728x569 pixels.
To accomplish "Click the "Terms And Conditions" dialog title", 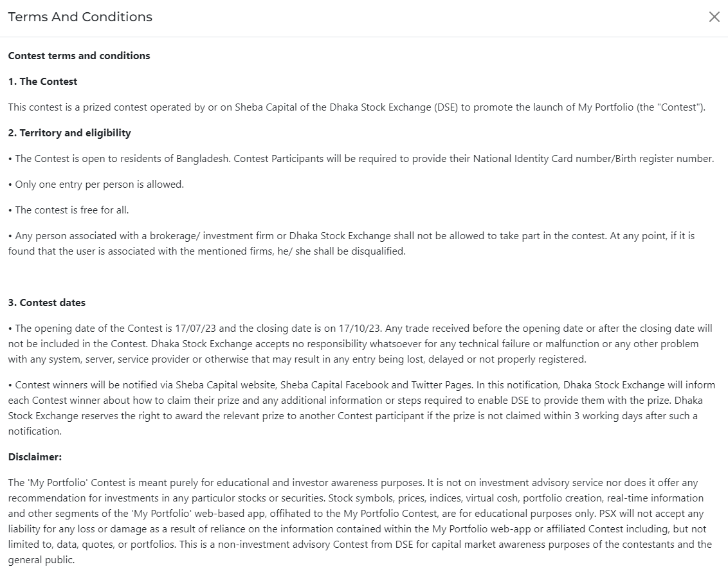I will pyautogui.click(x=80, y=17).
